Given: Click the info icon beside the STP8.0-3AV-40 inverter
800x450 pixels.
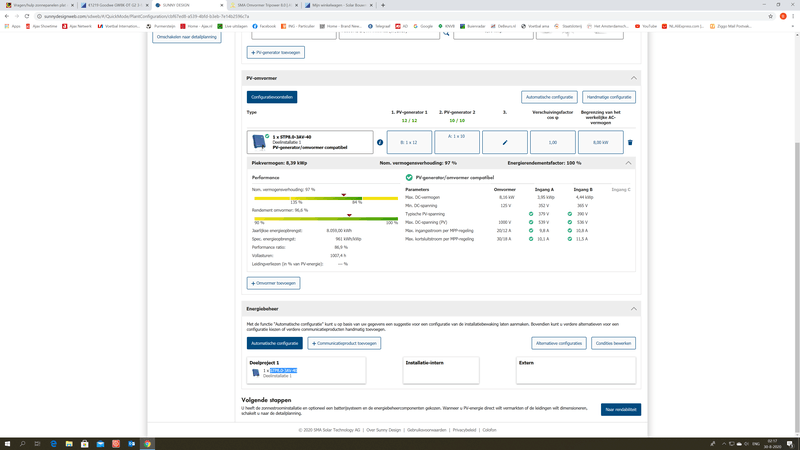Looking at the screenshot, I should [x=380, y=142].
